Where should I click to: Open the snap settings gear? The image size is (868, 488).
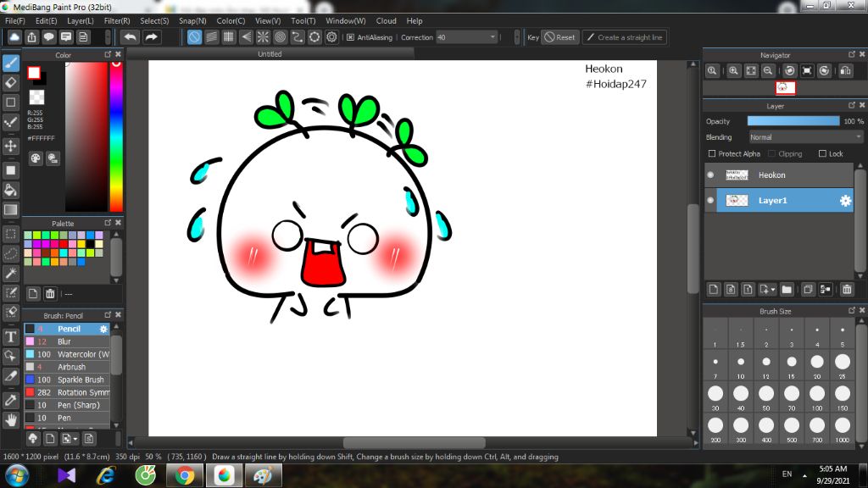(331, 37)
